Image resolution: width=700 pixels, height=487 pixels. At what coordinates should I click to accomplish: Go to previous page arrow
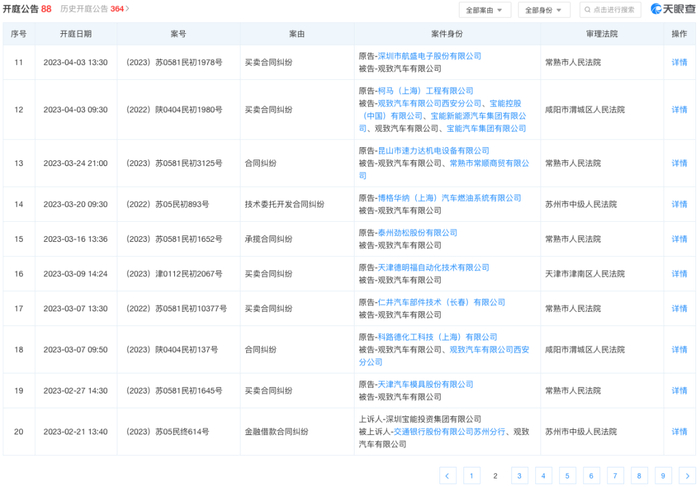click(448, 476)
